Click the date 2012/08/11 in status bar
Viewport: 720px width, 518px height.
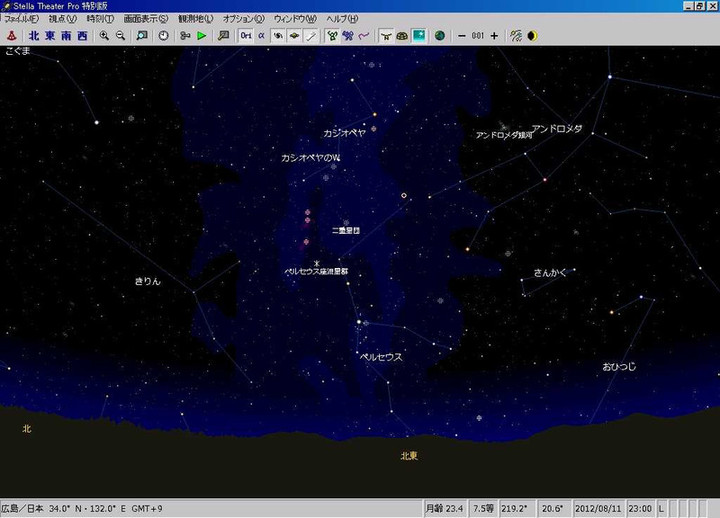pos(598,508)
